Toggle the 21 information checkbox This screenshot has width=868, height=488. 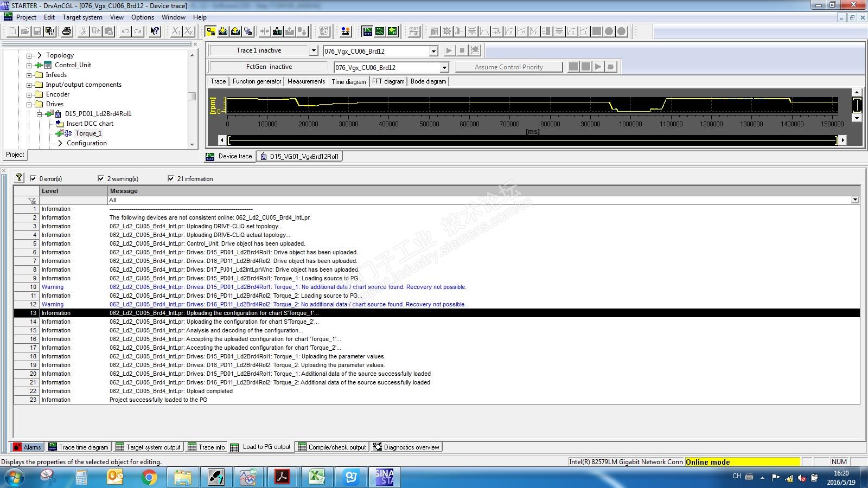(x=171, y=178)
